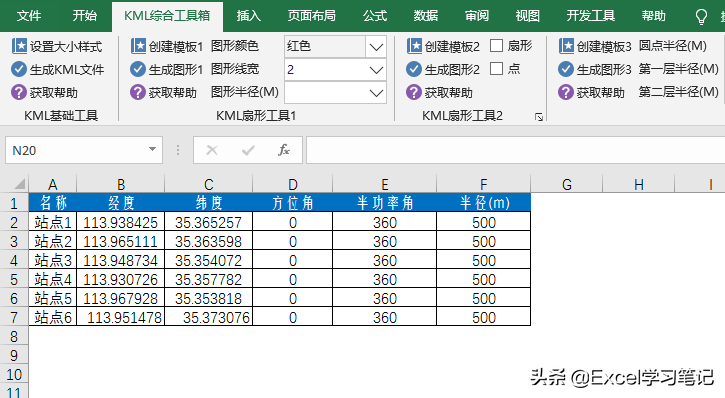Click 生成图形1 checkmark icon
725x398 pixels.
coord(138,69)
